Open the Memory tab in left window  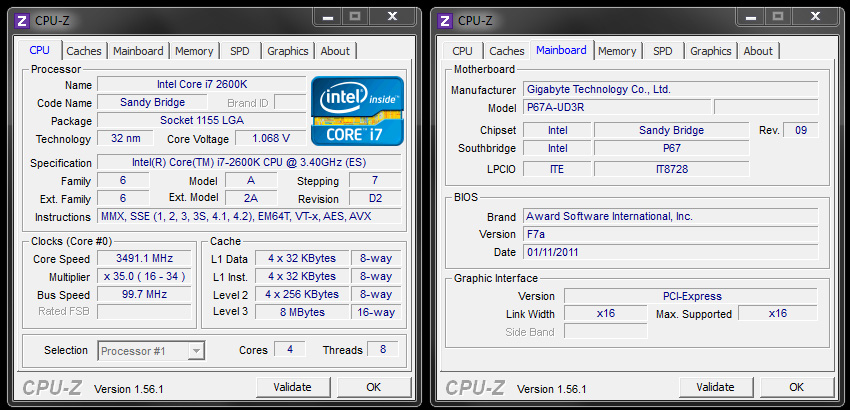click(x=194, y=51)
